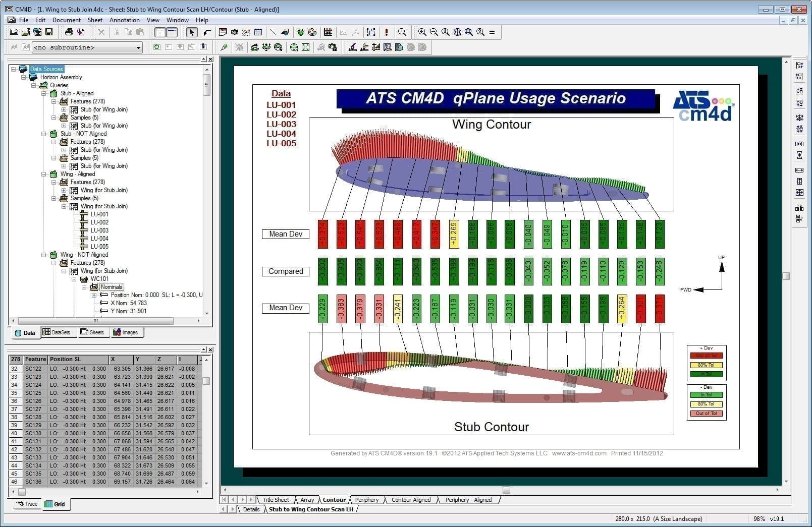Screen dimensions: 812x527
Task: Click the zoom out magnifier icon
Action: 434,32
